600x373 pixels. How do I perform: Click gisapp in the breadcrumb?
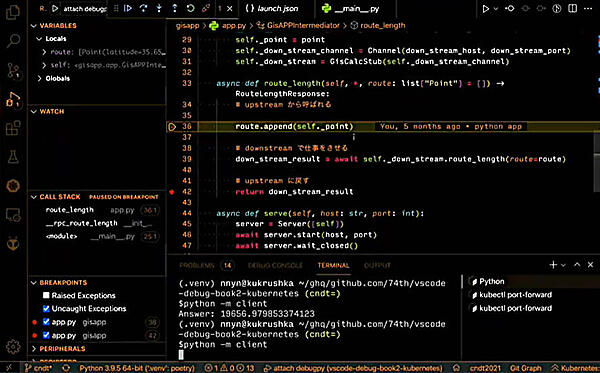(x=188, y=26)
